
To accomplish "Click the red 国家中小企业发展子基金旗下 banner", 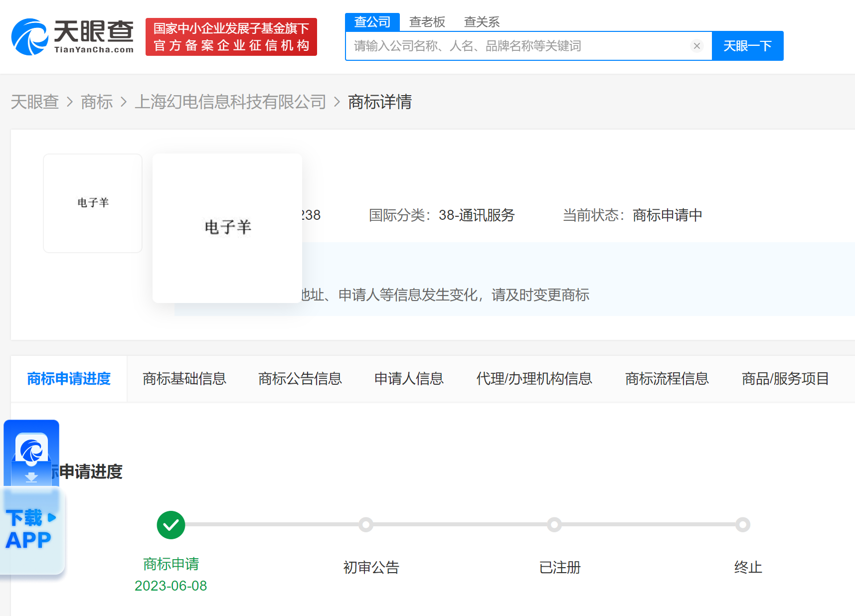I will [x=231, y=37].
